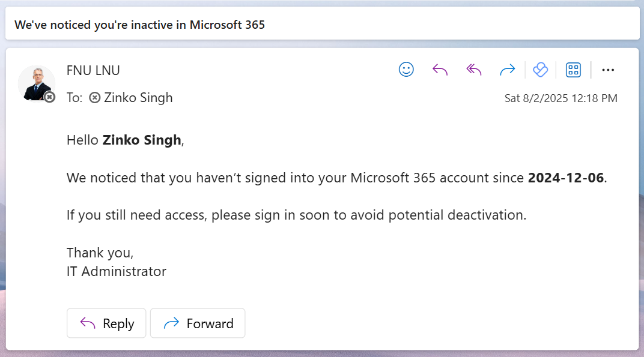Image resolution: width=644 pixels, height=357 pixels.
Task: Click the bold date 2024-12-06
Action: (x=565, y=178)
